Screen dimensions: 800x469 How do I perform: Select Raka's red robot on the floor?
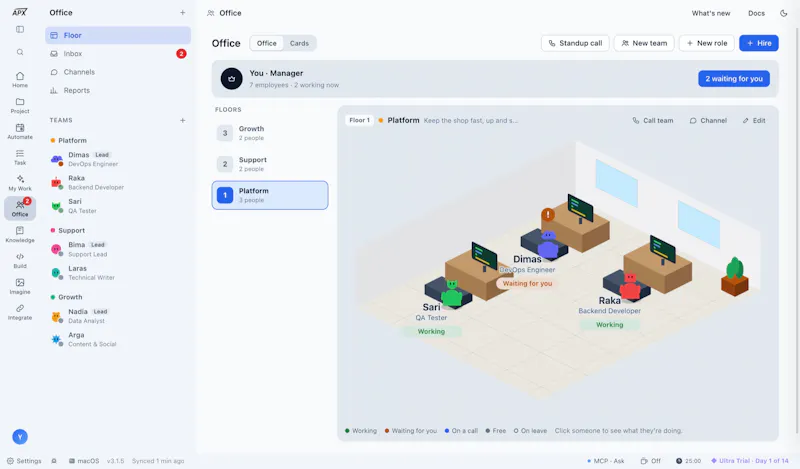click(x=630, y=286)
